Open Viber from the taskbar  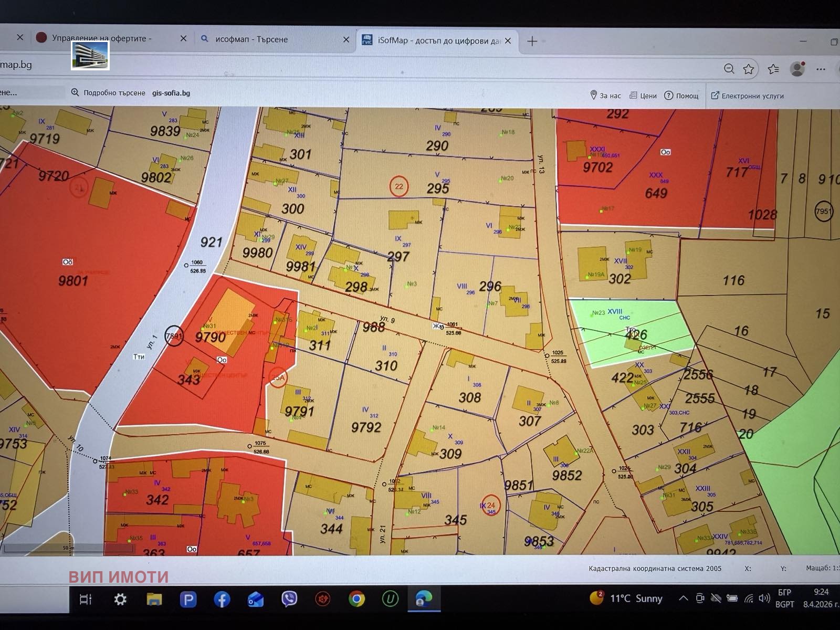pos(289,599)
